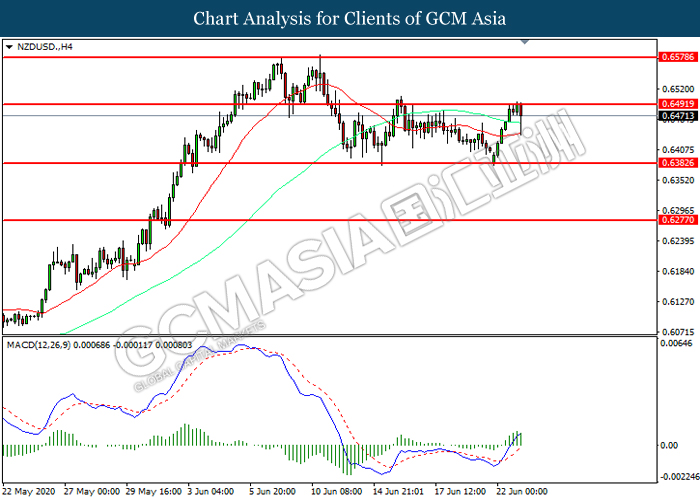Click the 0.61720 price axis label
Viewport: 700px width, 500px height.
coord(675,272)
